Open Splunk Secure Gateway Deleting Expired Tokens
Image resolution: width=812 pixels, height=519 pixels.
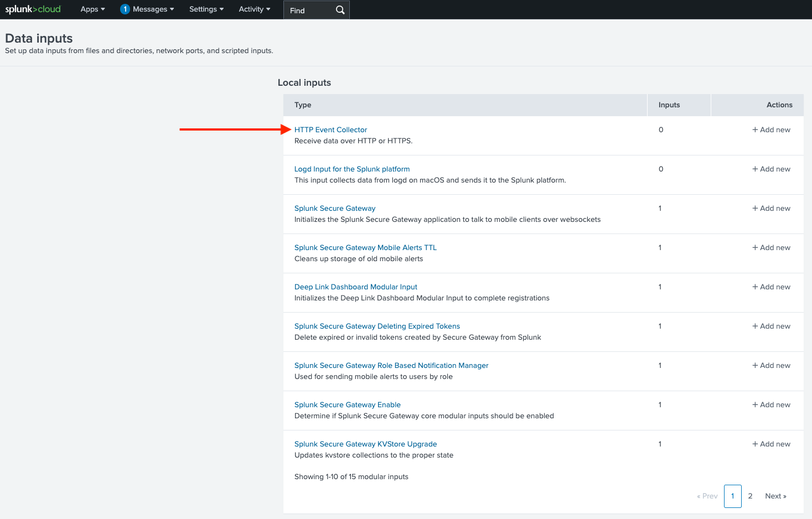[377, 326]
